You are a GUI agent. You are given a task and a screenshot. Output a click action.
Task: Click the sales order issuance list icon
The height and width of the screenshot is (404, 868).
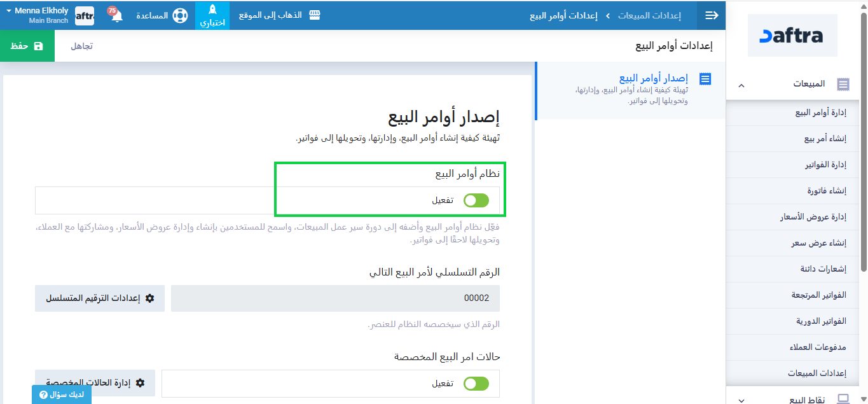coord(705,79)
